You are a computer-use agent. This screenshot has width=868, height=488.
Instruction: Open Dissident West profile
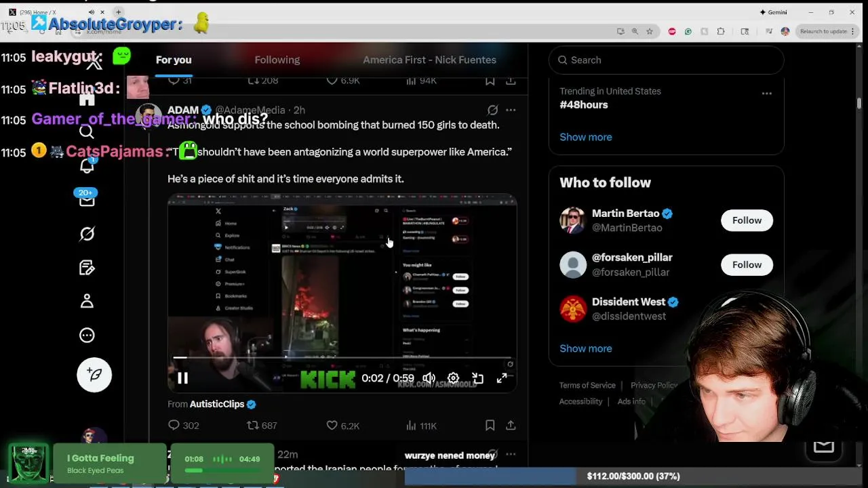click(629, 302)
